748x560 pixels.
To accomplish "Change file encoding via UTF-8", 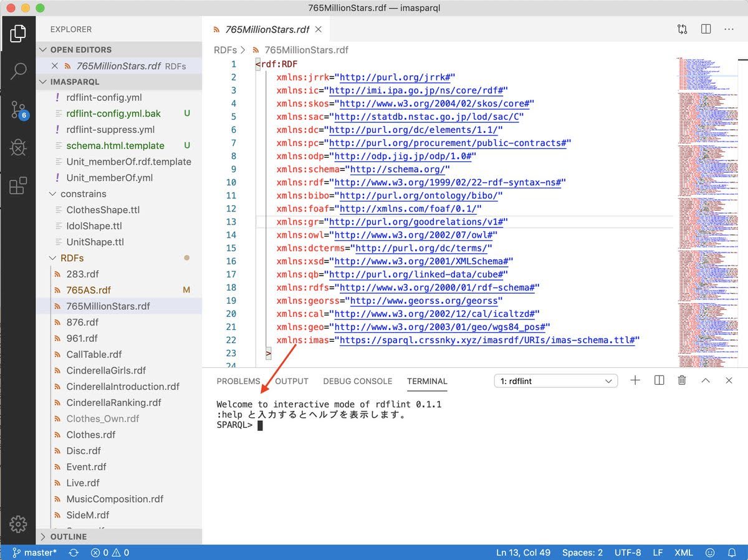I will [628, 553].
